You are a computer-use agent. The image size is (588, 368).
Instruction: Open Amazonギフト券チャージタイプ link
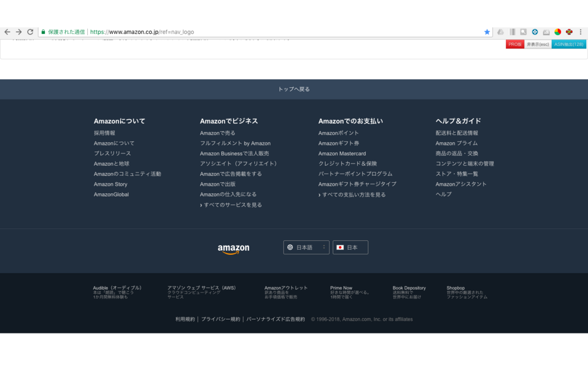click(357, 184)
